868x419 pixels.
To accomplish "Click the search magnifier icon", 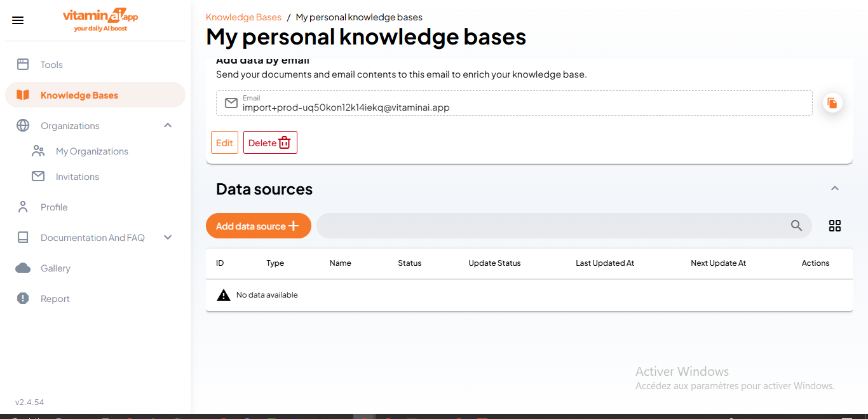I will (x=796, y=226).
